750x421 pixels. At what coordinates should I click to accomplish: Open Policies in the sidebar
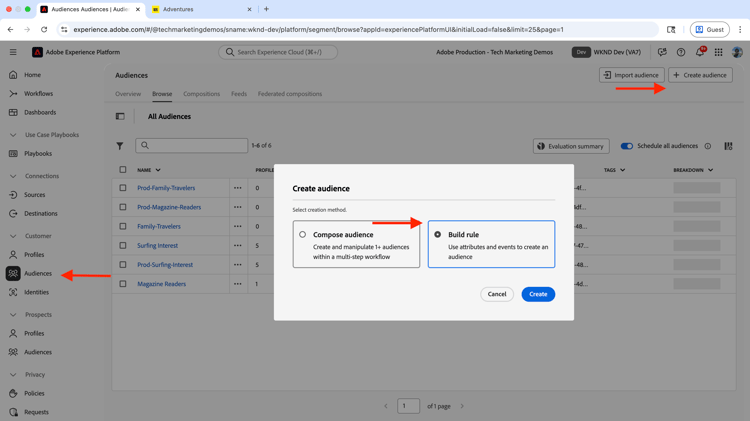(x=34, y=393)
